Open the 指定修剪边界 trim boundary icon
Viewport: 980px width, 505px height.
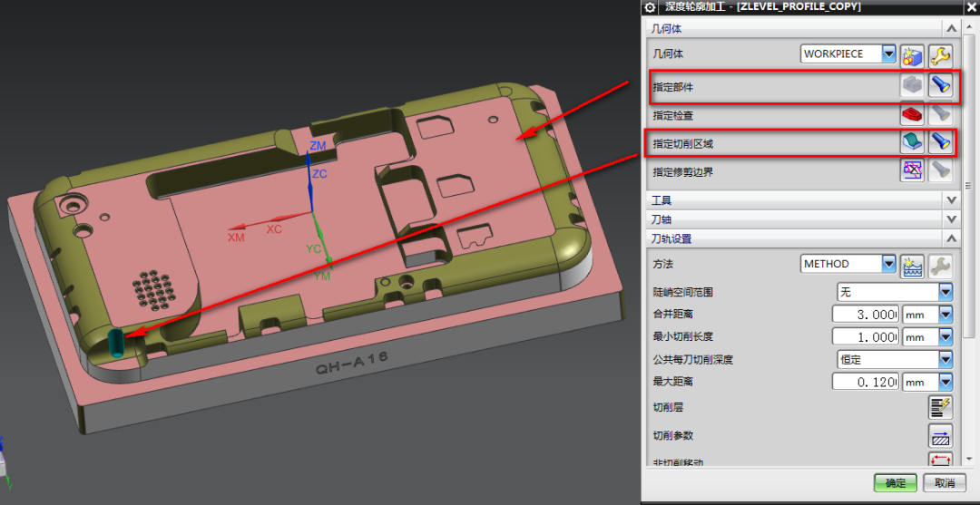[912, 170]
